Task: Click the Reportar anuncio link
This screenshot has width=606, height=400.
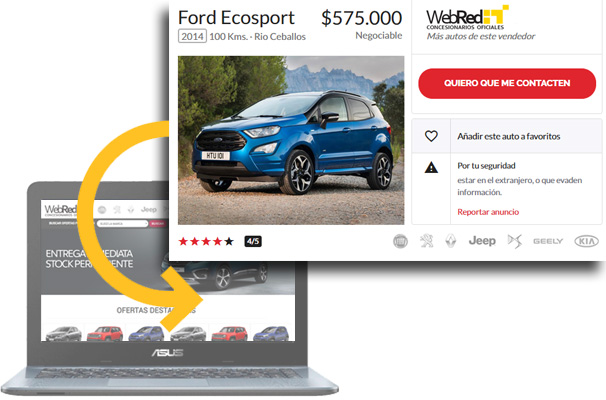Action: coord(488,212)
